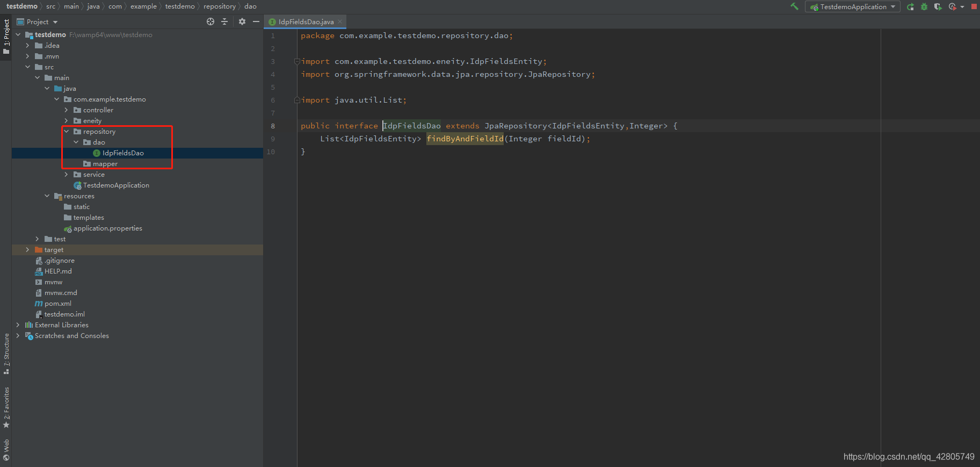Open the Web side tab

(6, 450)
